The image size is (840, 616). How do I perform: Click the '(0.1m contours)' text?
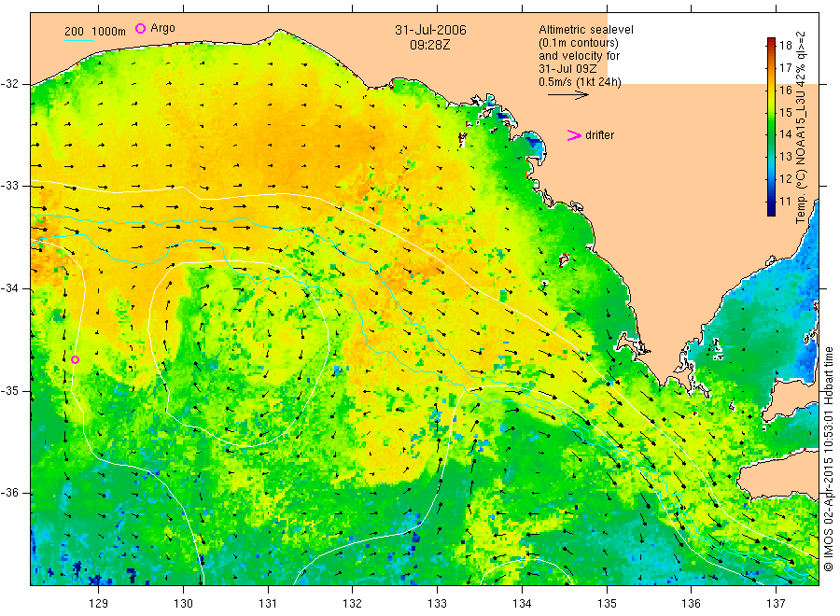coord(579,43)
